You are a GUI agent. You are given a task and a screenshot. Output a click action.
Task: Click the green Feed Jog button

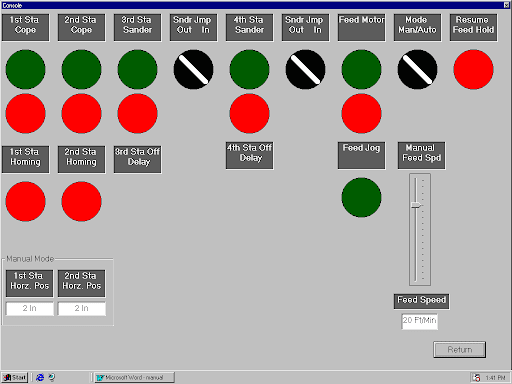tap(361, 197)
